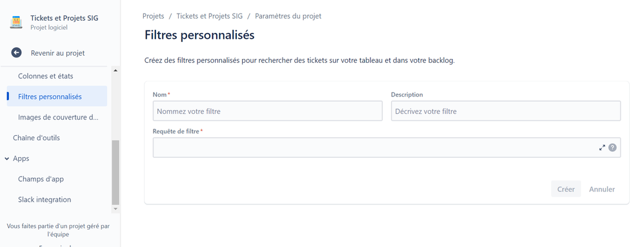The width and height of the screenshot is (644, 247).
Task: Expand the filter query editor with arrows icon
Action: pyautogui.click(x=602, y=147)
